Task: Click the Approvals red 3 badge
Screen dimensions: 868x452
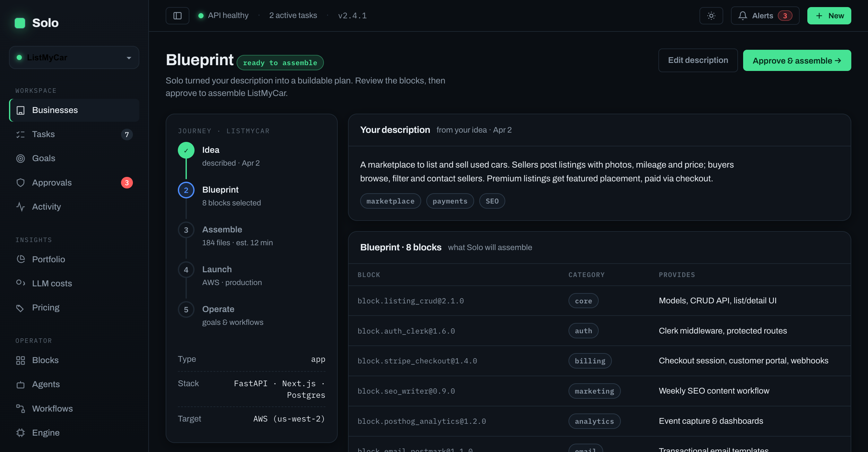Action: (127, 183)
